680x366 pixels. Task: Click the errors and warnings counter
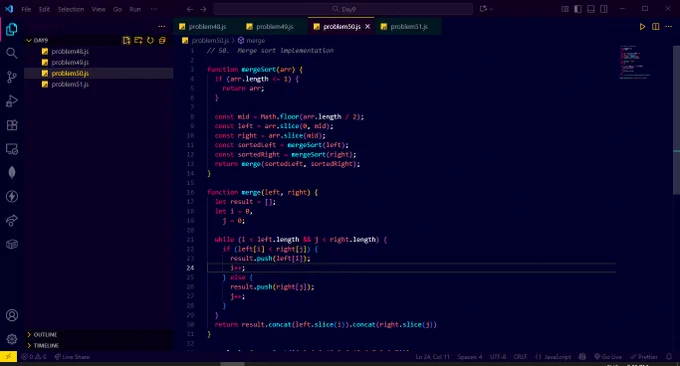(34, 357)
